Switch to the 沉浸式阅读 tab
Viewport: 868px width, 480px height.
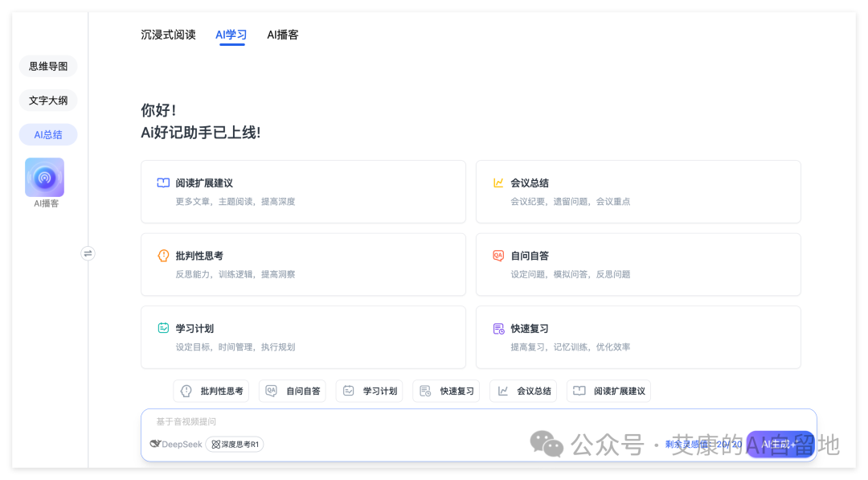pos(168,35)
